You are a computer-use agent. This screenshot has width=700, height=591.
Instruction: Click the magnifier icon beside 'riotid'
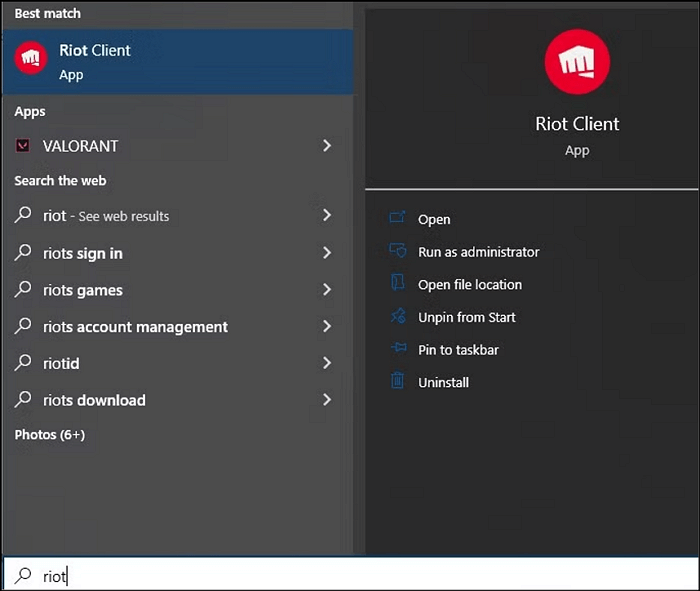pos(23,362)
